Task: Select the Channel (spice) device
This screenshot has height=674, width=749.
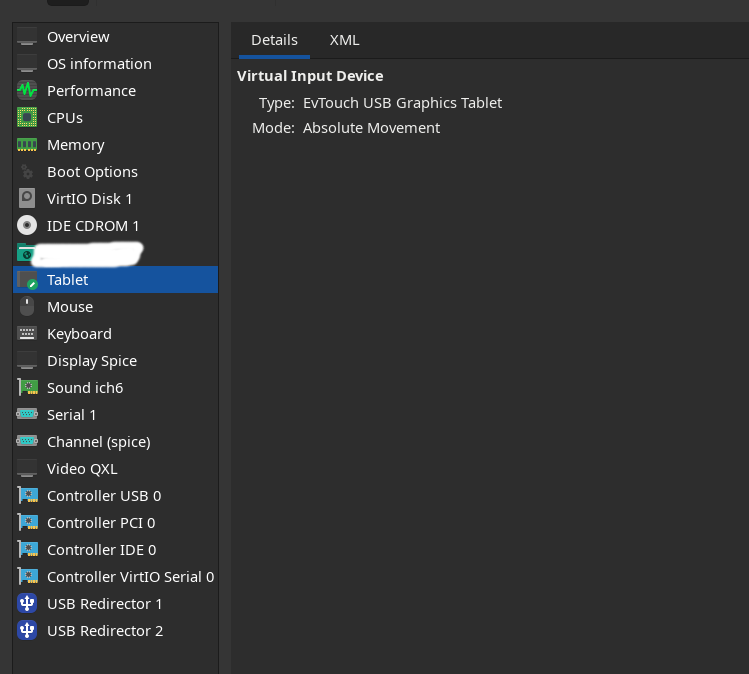Action: [x=98, y=442]
